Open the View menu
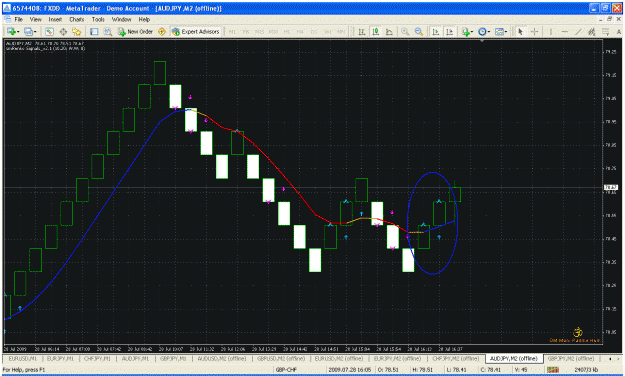The width and height of the screenshot is (625, 376). 35,19
